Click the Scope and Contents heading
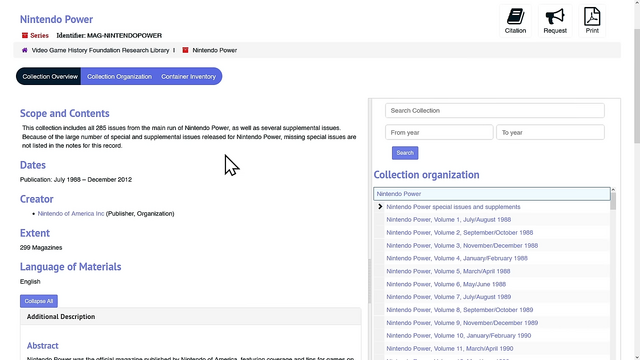Image resolution: width=640 pixels, height=360 pixels. [x=64, y=113]
